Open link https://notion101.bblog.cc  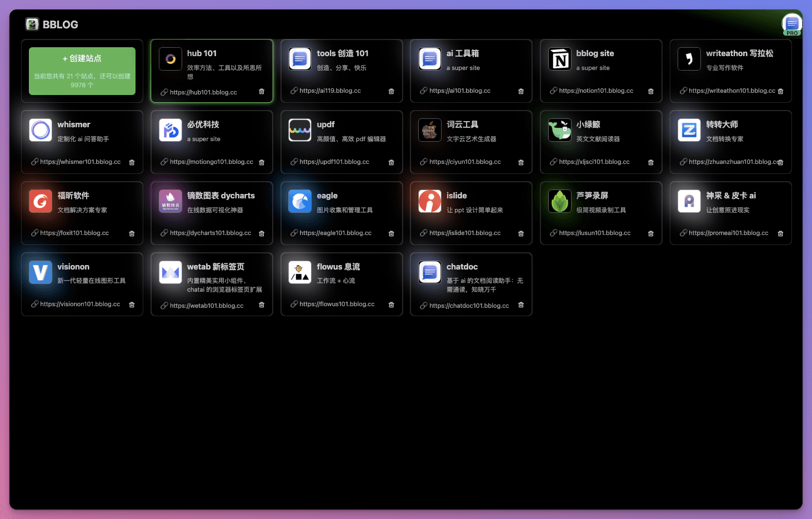(x=596, y=91)
